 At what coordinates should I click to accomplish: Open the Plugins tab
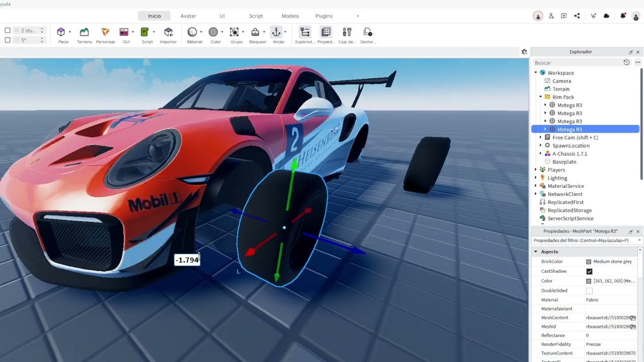(324, 16)
